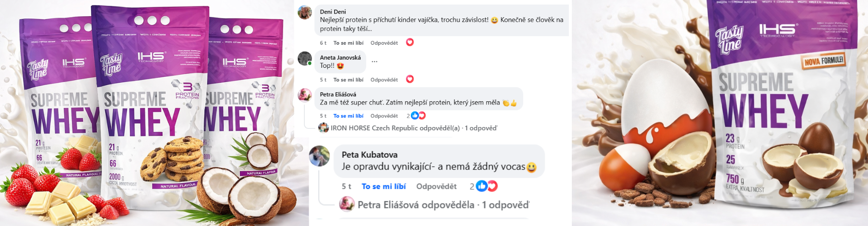Click the heart reaction on Deni Deni's comment
868x226 pixels.
click(x=410, y=42)
